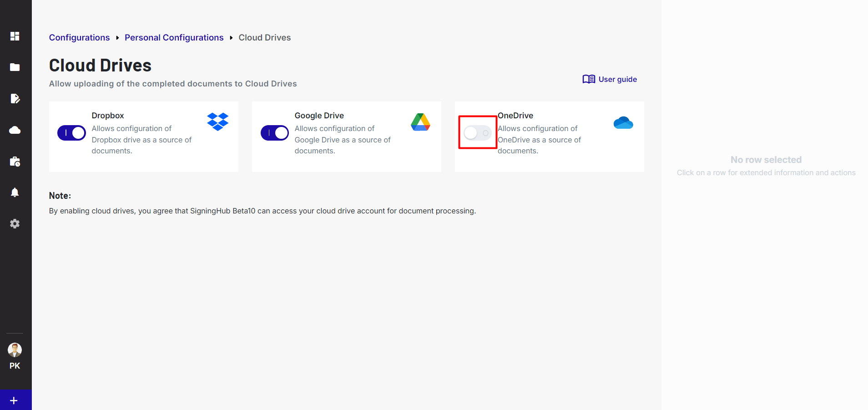This screenshot has height=410, width=868.
Task: Go to Configurations breadcrumb link
Action: [x=80, y=38]
